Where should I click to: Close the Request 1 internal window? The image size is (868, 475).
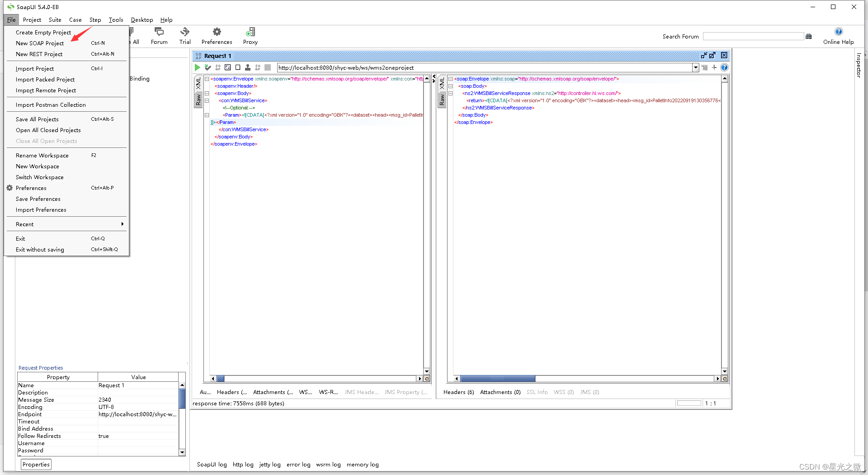[724, 55]
